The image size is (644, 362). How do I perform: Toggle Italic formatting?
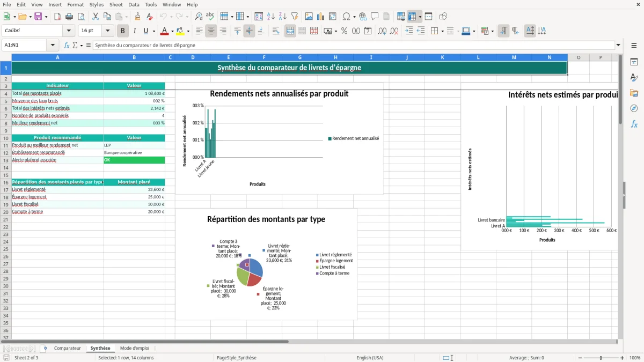pyautogui.click(x=134, y=31)
